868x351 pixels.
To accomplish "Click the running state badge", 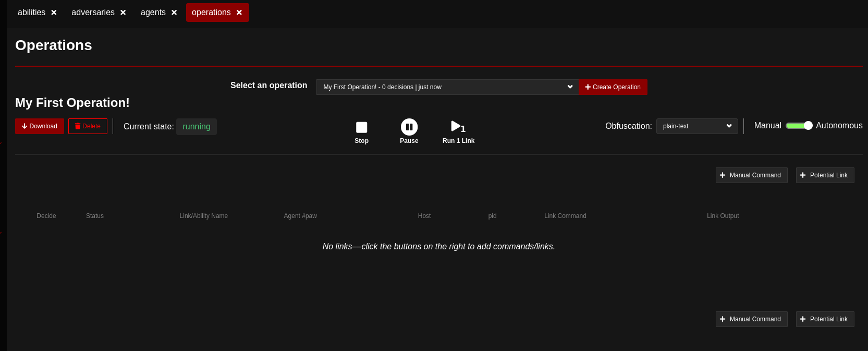I will click(x=197, y=127).
